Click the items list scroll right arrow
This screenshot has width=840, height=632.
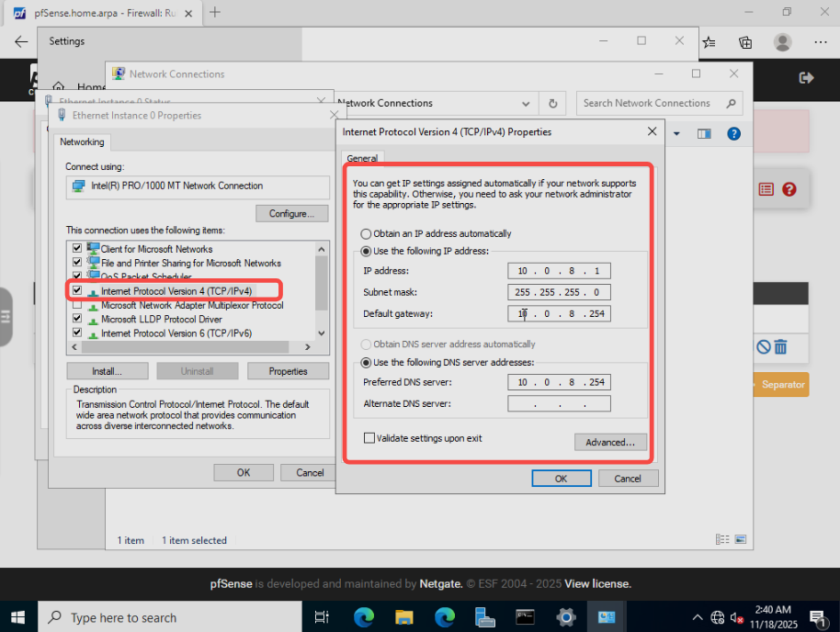[x=308, y=347]
